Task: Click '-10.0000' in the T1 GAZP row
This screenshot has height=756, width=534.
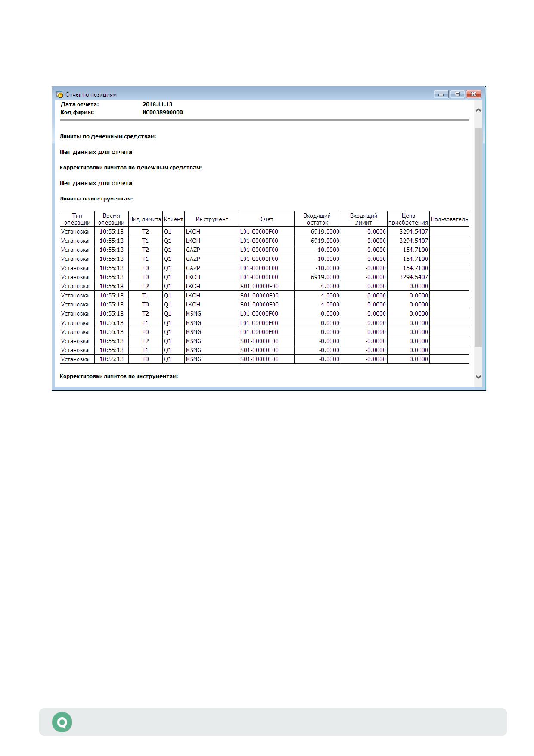Action: click(x=328, y=259)
